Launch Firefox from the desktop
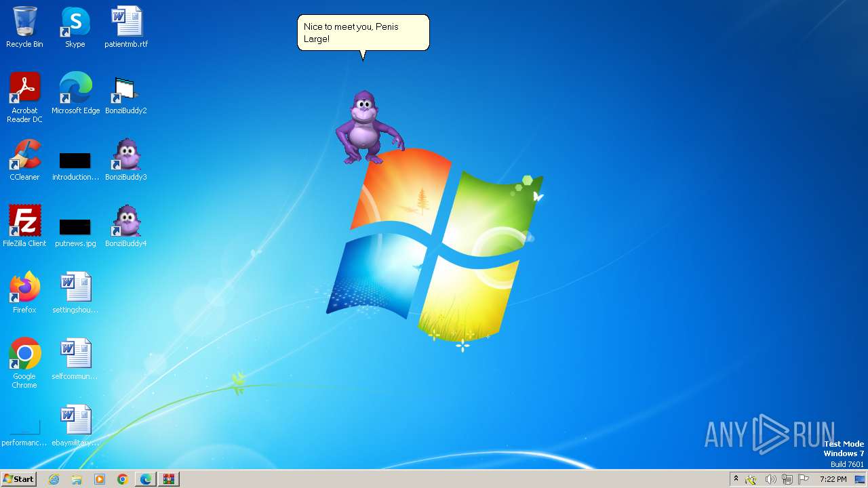The image size is (868, 488). pos(24,293)
